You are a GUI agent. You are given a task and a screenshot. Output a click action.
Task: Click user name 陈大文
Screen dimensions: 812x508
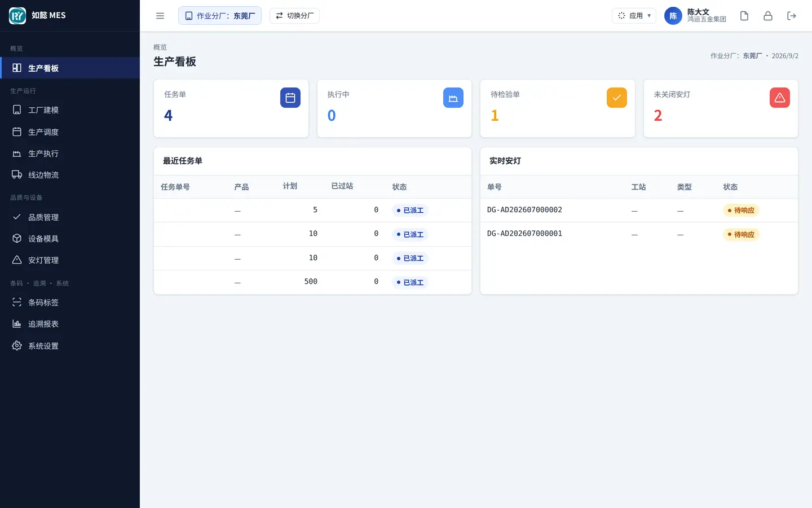point(698,12)
